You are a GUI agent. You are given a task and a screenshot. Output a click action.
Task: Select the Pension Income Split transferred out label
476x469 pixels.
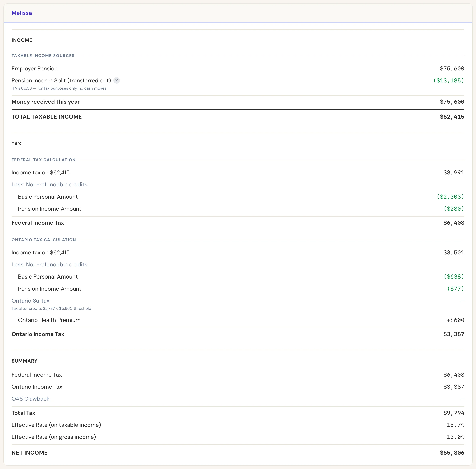[x=61, y=81]
